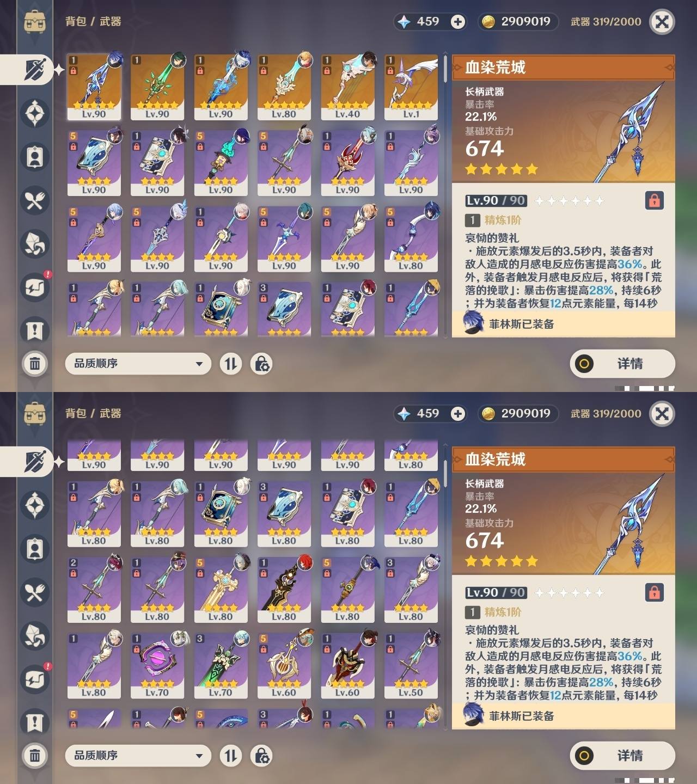
Task: Open the Artifacts tab in upper sidebar
Action: (x=35, y=113)
